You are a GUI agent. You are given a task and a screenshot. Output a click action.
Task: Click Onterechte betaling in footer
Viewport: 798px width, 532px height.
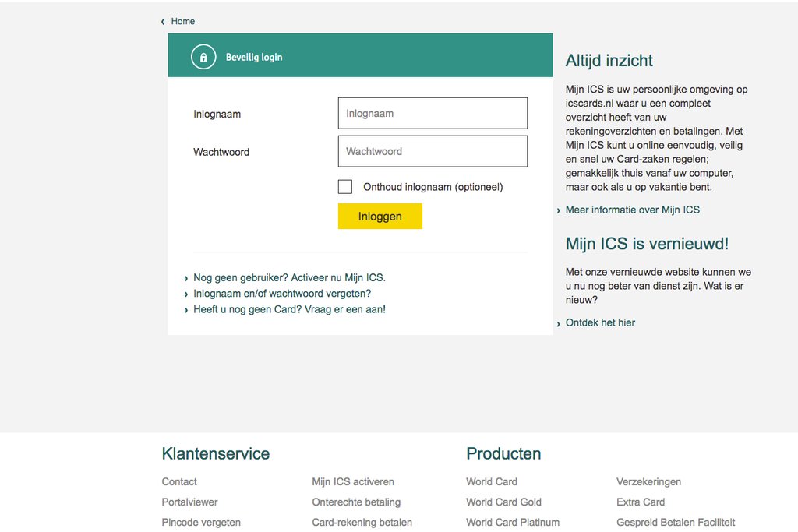pos(356,502)
